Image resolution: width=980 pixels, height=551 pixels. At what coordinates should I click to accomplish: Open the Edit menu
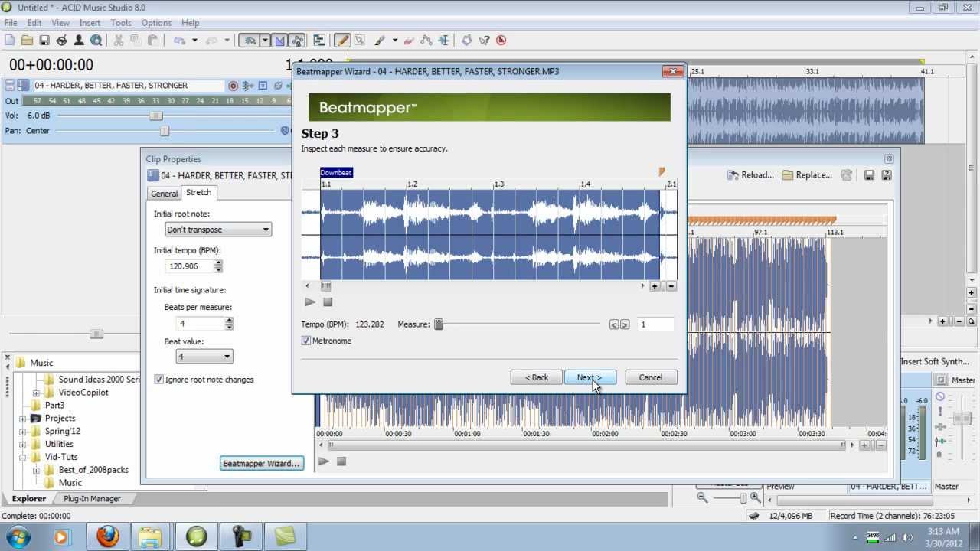34,23
